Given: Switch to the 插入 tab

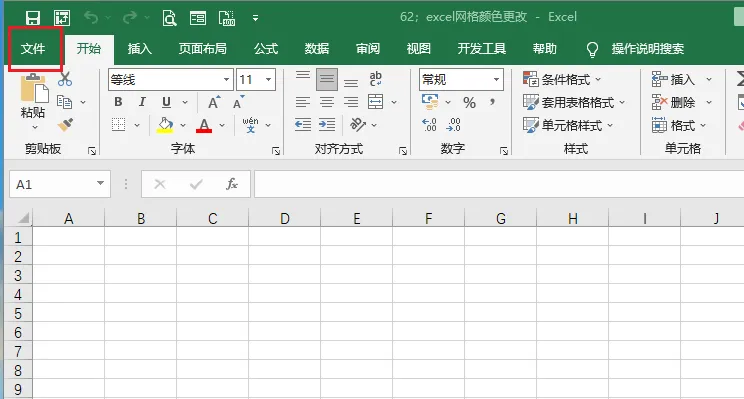Looking at the screenshot, I should (140, 48).
